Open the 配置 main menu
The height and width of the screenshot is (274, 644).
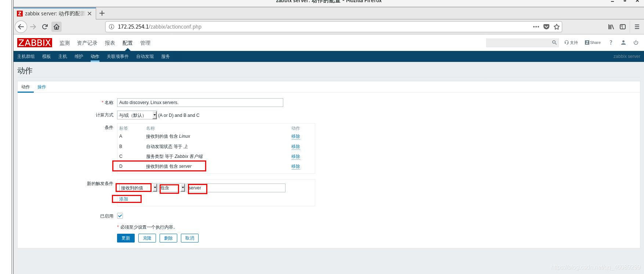[127, 43]
